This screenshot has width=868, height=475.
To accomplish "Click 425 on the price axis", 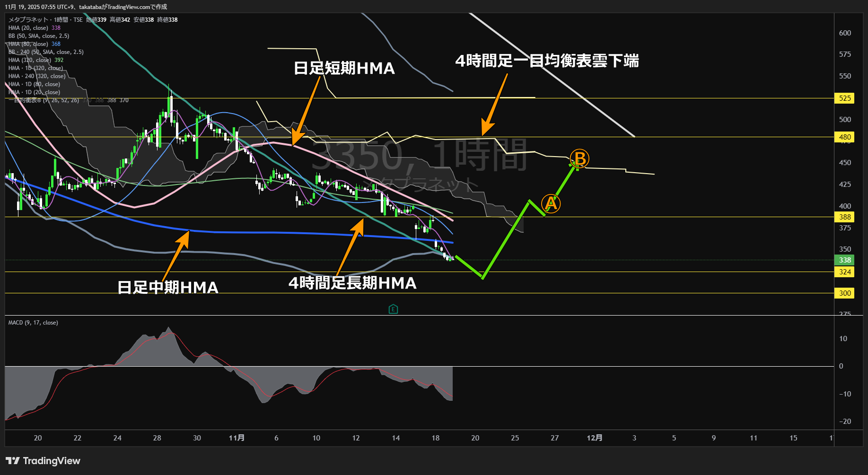I will coord(845,185).
